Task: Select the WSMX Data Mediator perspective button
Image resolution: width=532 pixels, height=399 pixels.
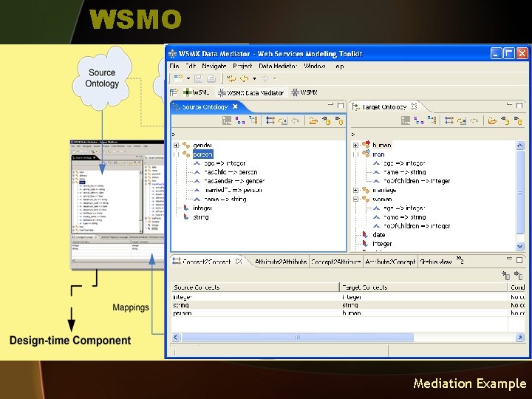Action: pos(250,92)
